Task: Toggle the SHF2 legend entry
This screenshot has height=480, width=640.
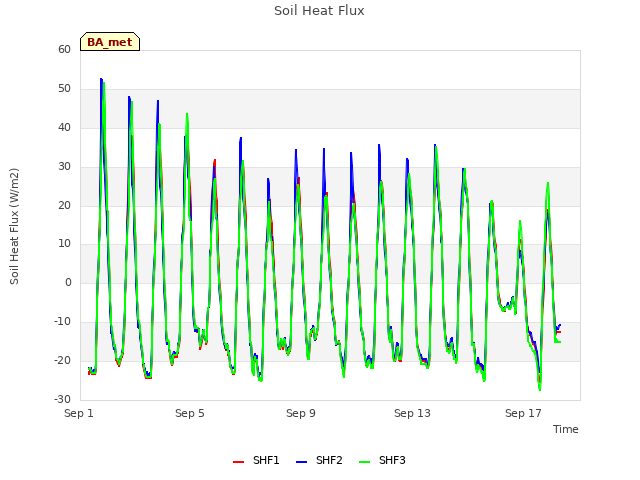Action: (x=319, y=460)
